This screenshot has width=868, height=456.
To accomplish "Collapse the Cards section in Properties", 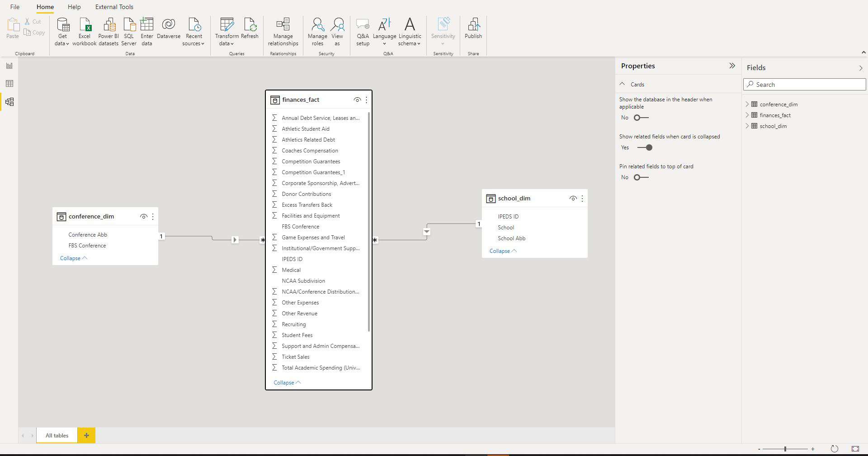I will click(x=623, y=84).
